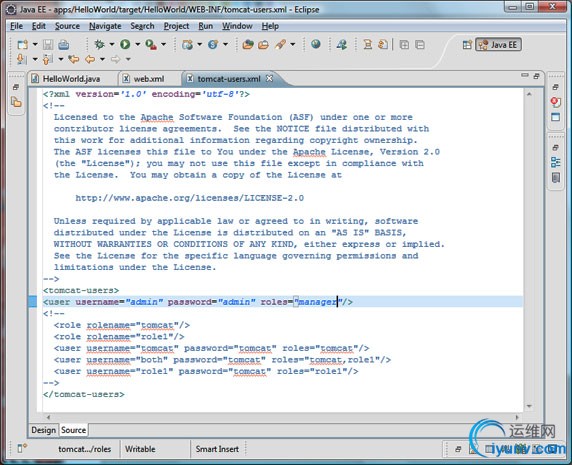Click the Open Web Browser globe icon
This screenshot has width=572, height=465.
pyautogui.click(x=316, y=44)
